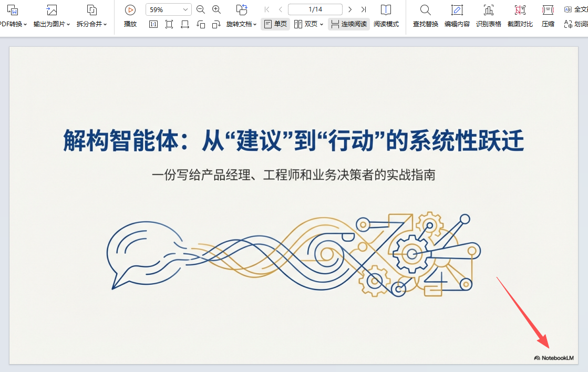Click the 压缩 (Compress) PDF icon
588x372 pixels.
click(x=548, y=15)
